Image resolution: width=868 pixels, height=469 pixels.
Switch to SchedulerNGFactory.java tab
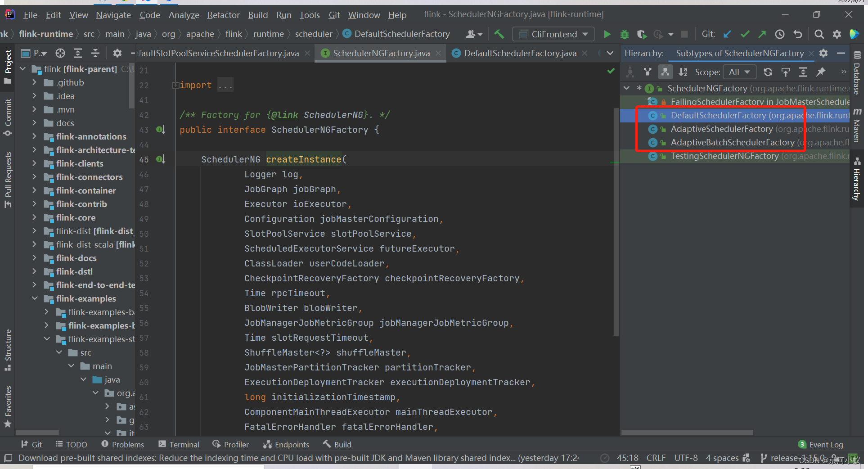click(x=381, y=53)
